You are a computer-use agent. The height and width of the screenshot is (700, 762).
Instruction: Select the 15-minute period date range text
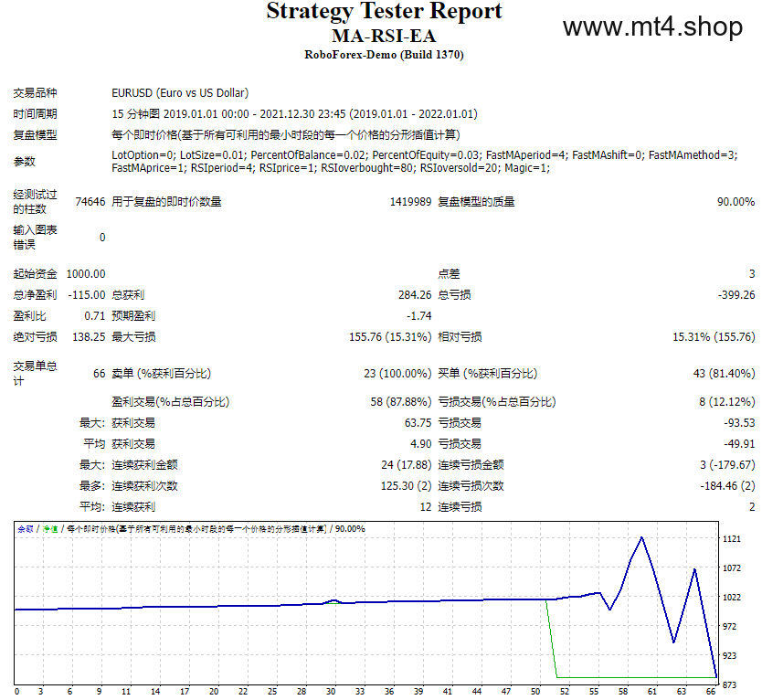(x=294, y=114)
